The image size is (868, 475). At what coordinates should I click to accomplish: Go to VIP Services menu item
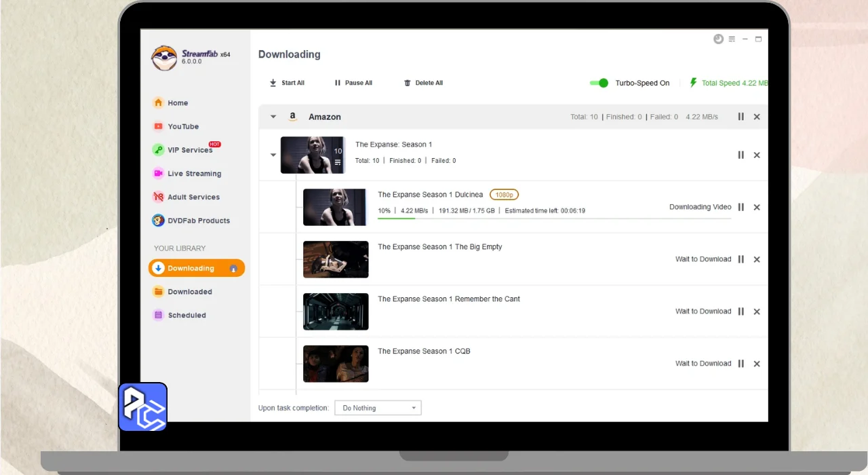coord(190,150)
